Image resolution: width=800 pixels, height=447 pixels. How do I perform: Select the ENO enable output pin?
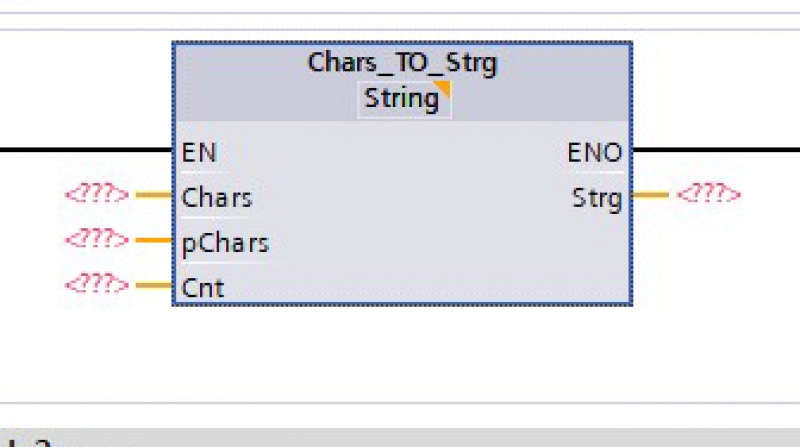[x=595, y=153]
